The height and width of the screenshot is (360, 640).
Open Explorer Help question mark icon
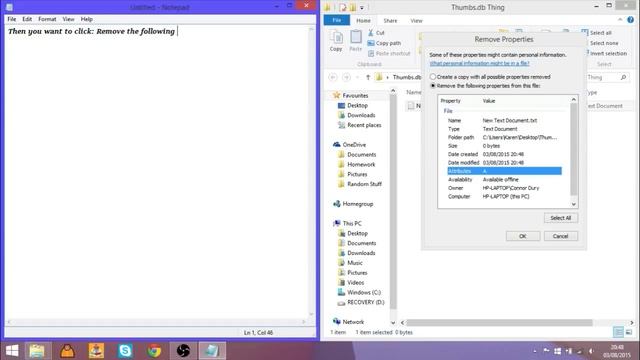pyautogui.click(x=631, y=20)
